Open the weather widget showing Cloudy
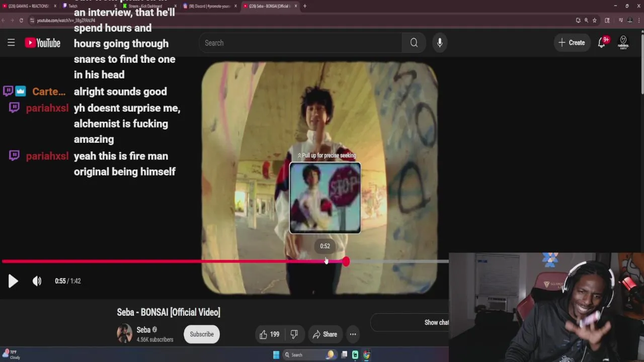 click(x=11, y=354)
